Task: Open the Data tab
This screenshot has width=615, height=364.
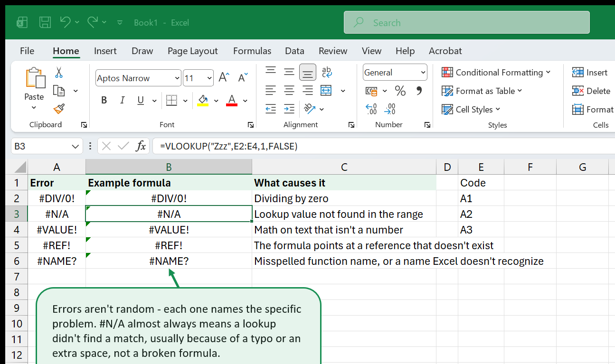Action: 294,51
